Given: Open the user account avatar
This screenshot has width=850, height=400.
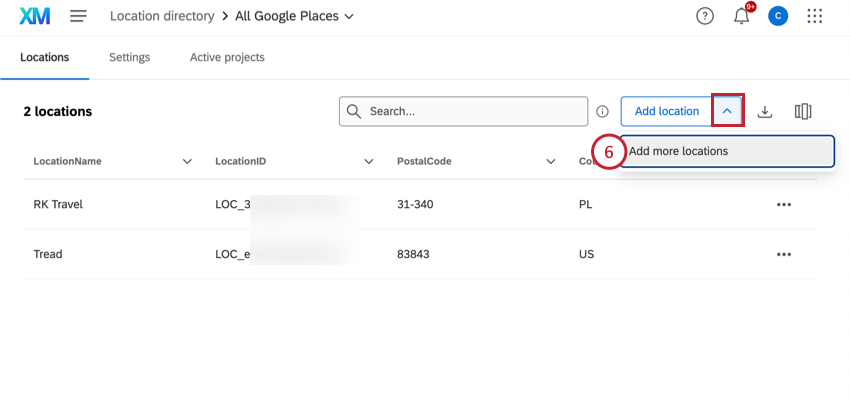Looking at the screenshot, I should tap(778, 16).
